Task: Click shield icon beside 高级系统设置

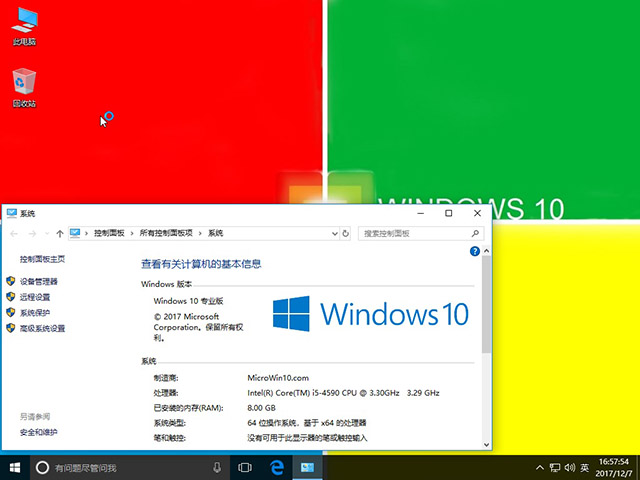Action: click(x=11, y=328)
